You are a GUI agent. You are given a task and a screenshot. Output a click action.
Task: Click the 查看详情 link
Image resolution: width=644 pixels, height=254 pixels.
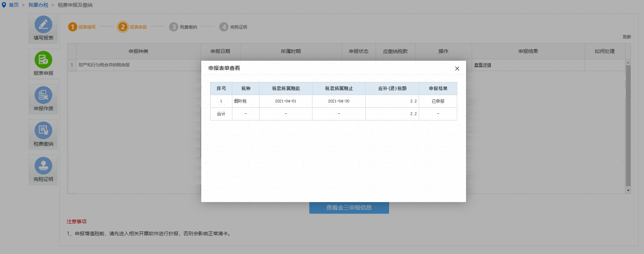482,65
